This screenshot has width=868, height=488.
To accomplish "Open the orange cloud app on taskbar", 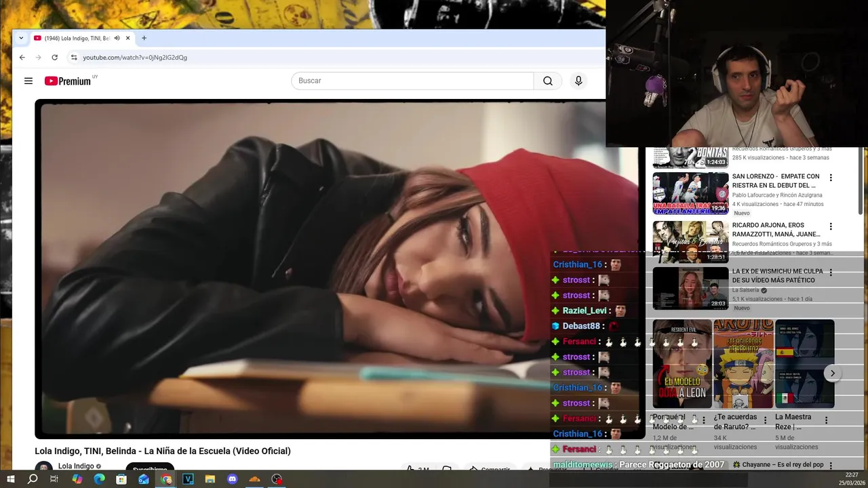I will (255, 479).
